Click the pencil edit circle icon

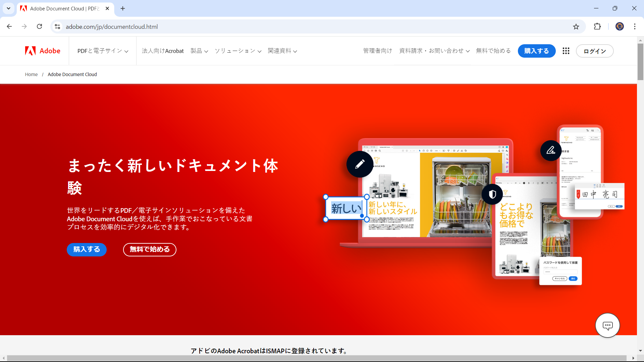pos(360,164)
